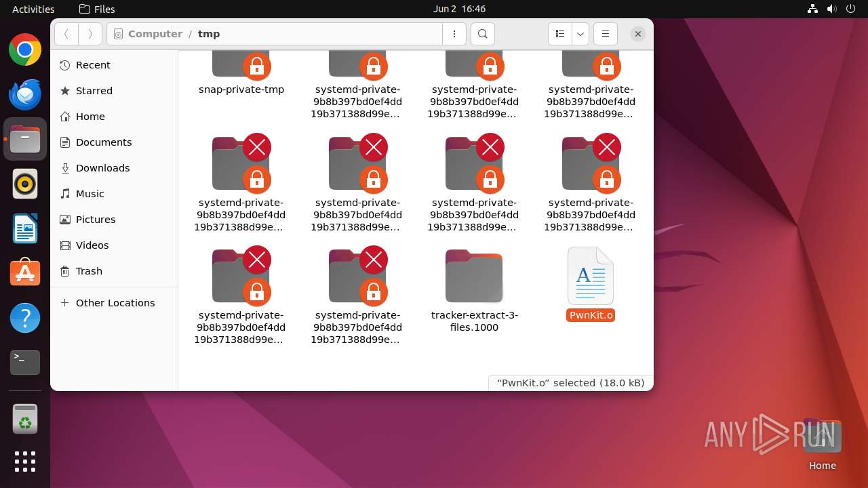868x488 pixels.
Task: Go forward with the right arrow button
Action: coord(90,34)
